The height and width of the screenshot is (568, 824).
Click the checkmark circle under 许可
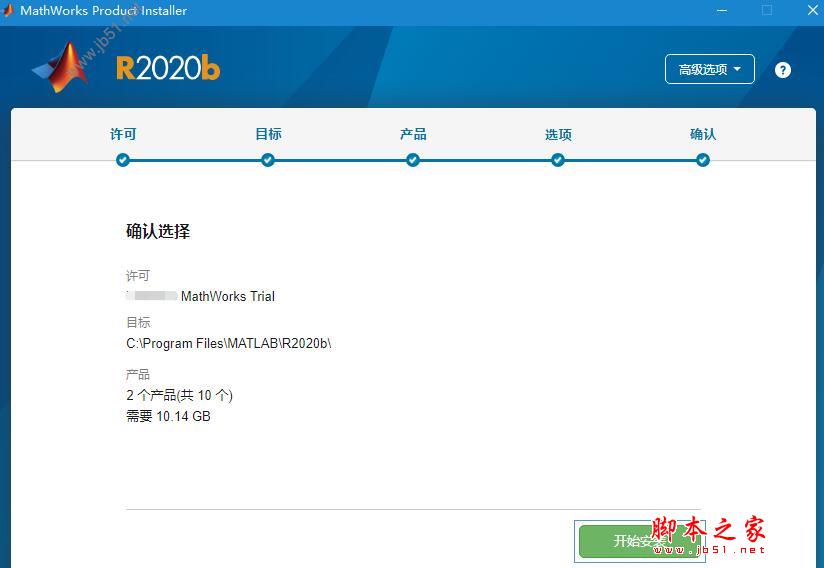tap(123, 160)
